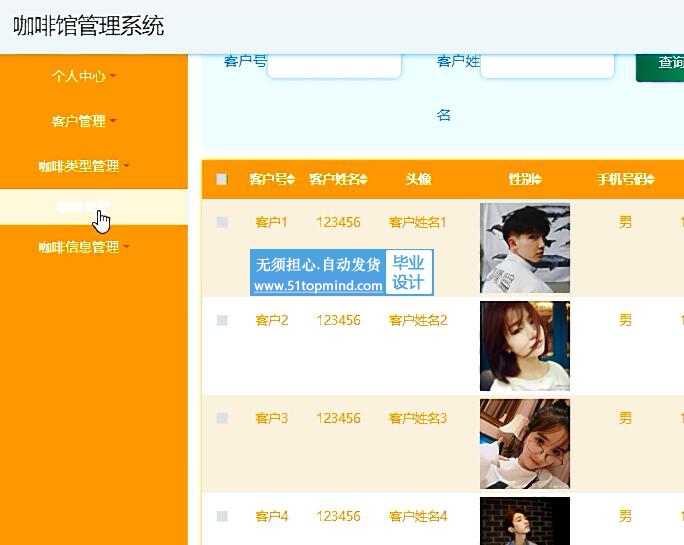
Task: Expand the 客户管理 menu
Action: 84,121
